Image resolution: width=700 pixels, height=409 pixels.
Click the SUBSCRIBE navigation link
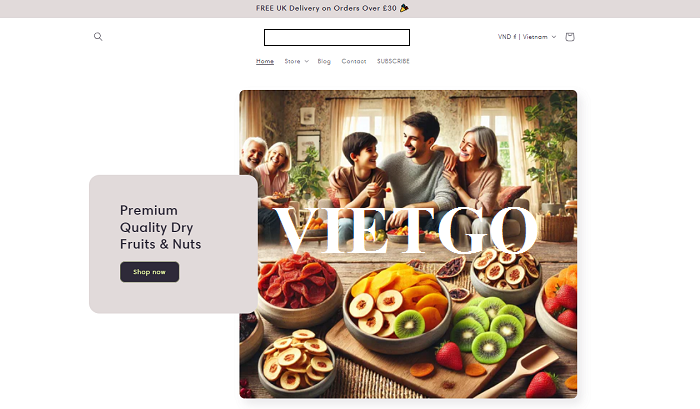click(393, 61)
